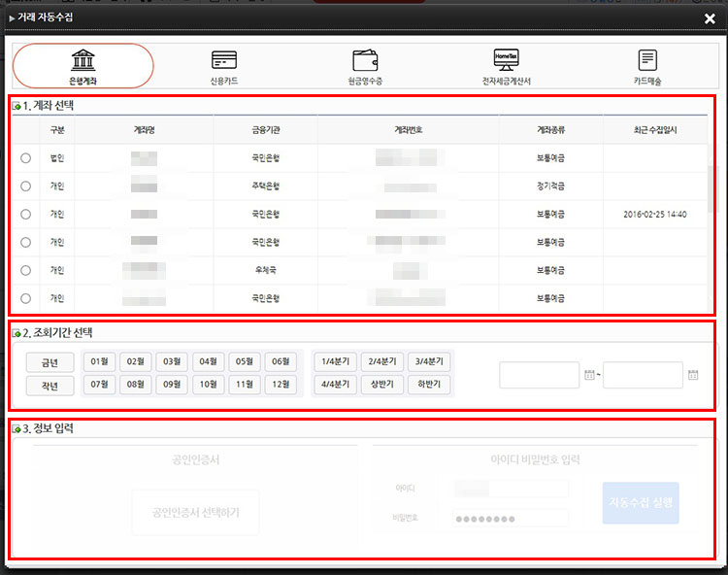
Task: Open the 카드매출 document icon
Action: tap(647, 60)
